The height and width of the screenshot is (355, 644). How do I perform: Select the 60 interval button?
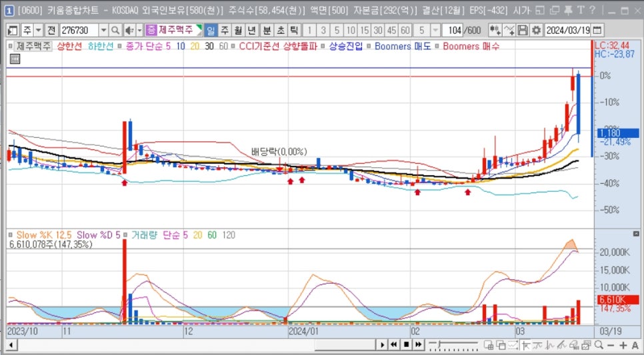tap(405, 30)
